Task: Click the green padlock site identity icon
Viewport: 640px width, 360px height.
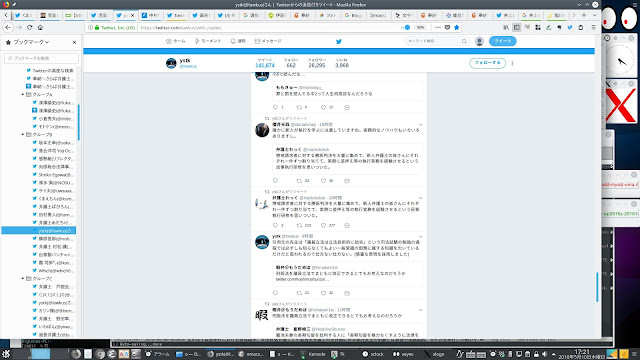Action: click(x=97, y=28)
